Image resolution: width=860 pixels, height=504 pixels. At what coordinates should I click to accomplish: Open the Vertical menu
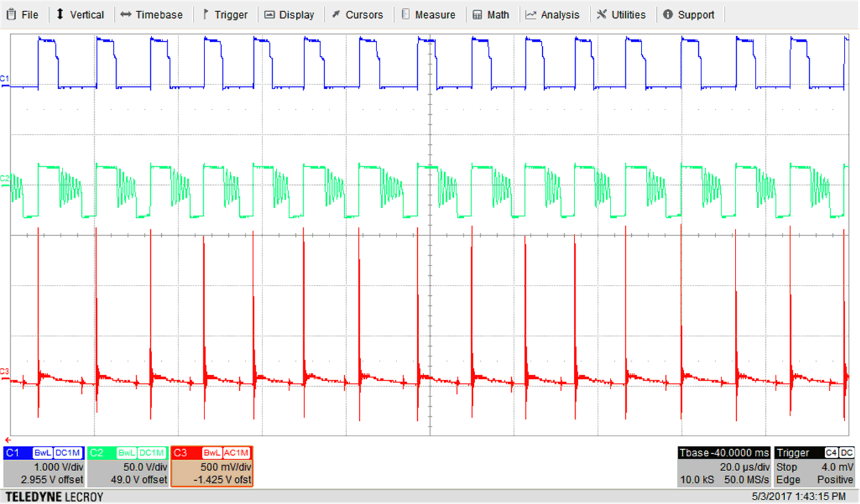tap(81, 14)
